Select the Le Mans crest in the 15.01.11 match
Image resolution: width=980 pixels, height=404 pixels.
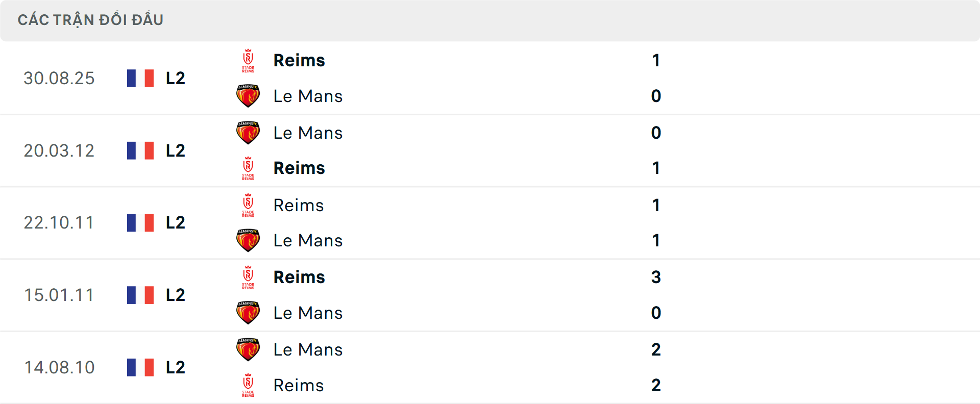pyautogui.click(x=248, y=313)
